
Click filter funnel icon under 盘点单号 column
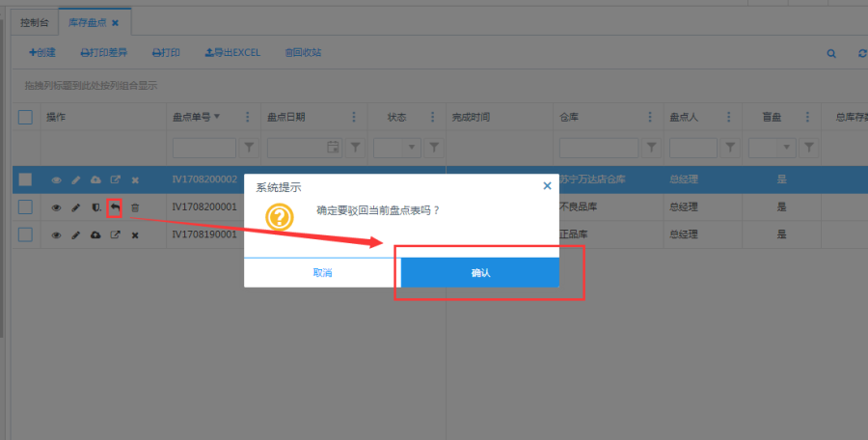tap(250, 148)
